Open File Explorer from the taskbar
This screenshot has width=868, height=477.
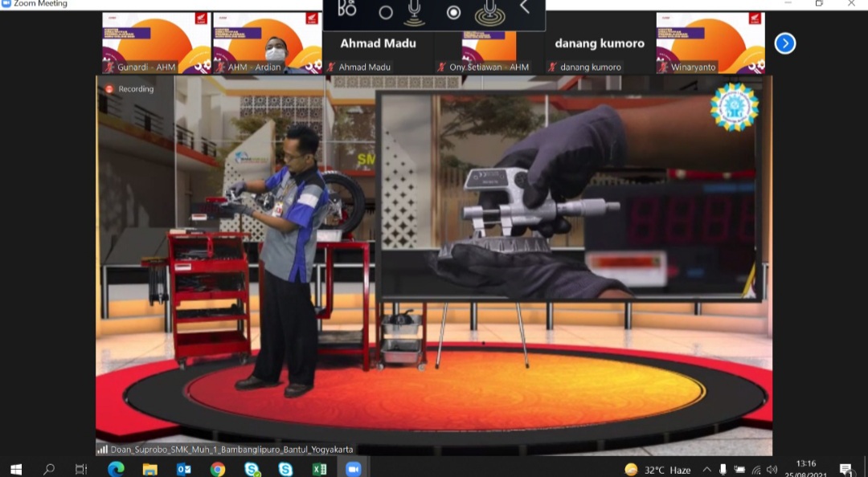pos(150,469)
